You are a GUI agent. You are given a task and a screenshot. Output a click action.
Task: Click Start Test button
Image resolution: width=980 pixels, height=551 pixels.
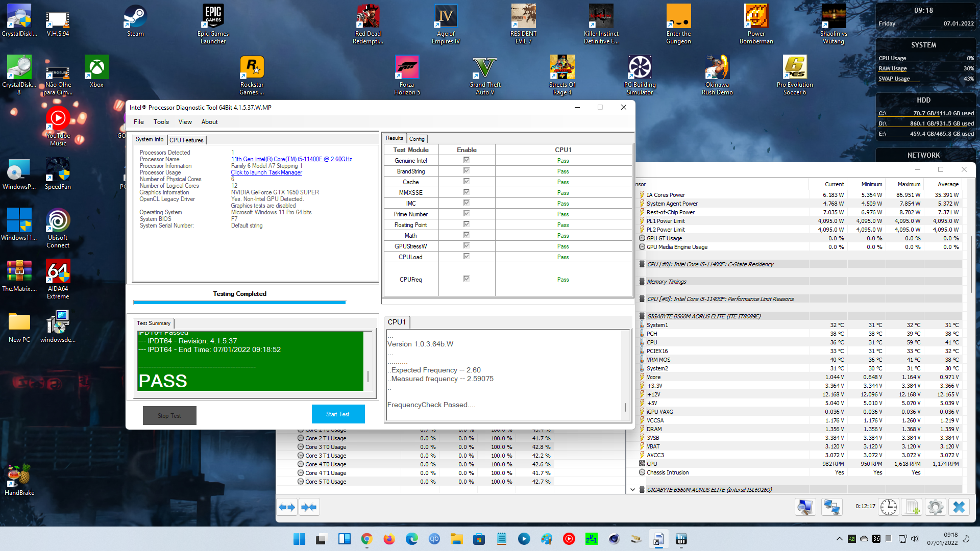[338, 414]
